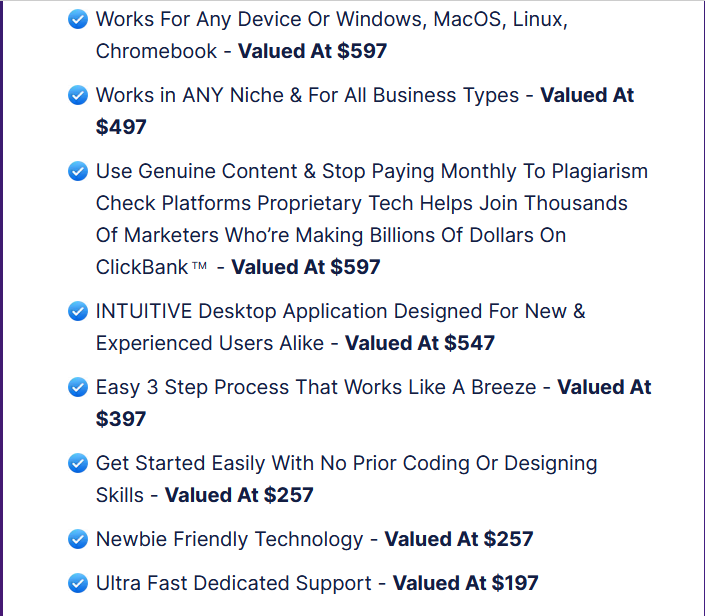Click the checkmark by "INTUITIVE Desktop Application"
The image size is (705, 616).
(77, 311)
